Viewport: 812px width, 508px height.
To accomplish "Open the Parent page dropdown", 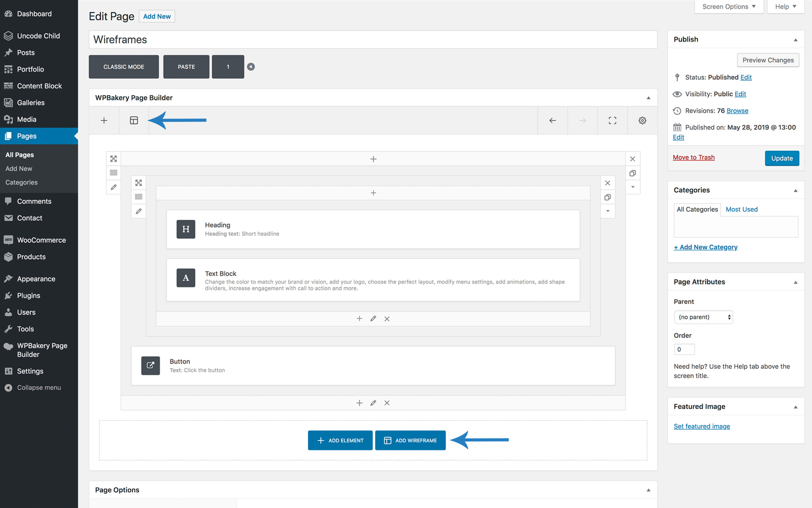I will tap(703, 317).
